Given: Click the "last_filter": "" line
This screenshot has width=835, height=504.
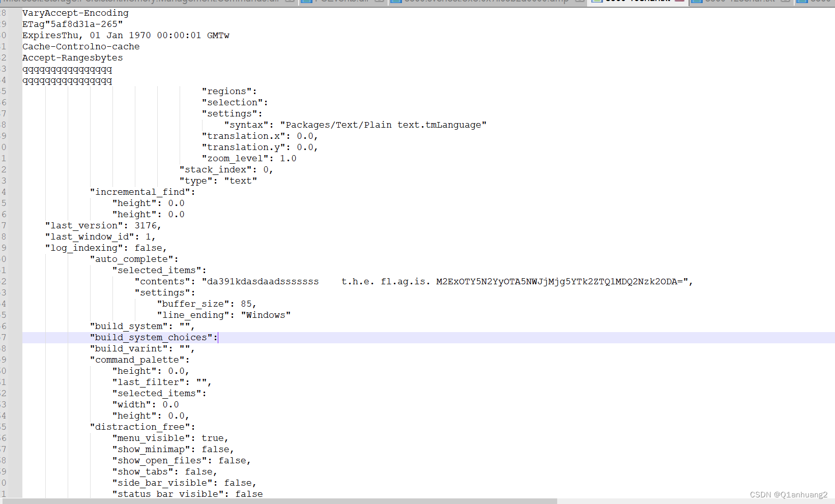Looking at the screenshot, I should click(x=162, y=382).
